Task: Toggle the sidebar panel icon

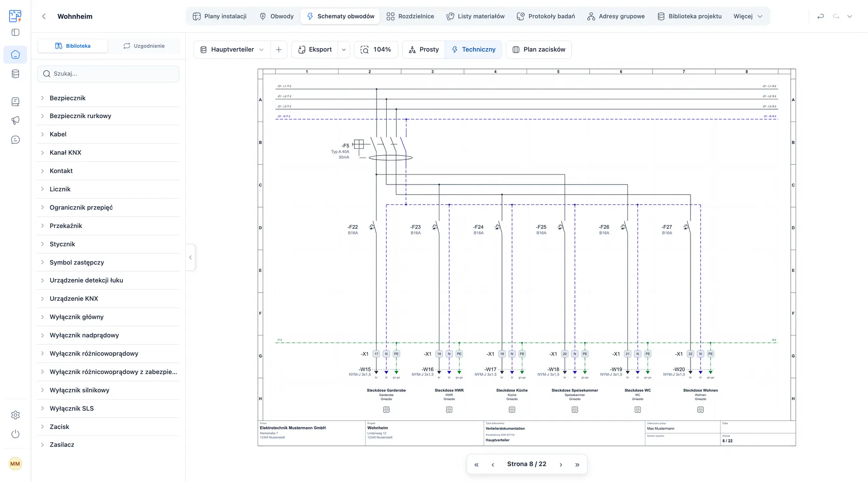Action: 15,33
